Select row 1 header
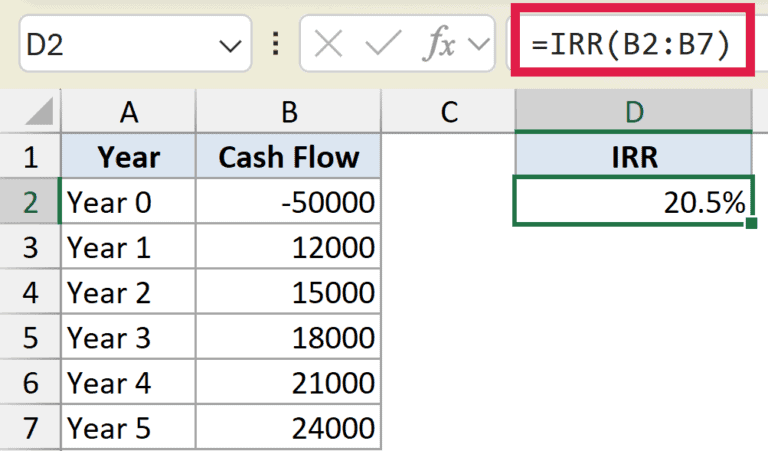This screenshot has width=768, height=451. (x=30, y=157)
